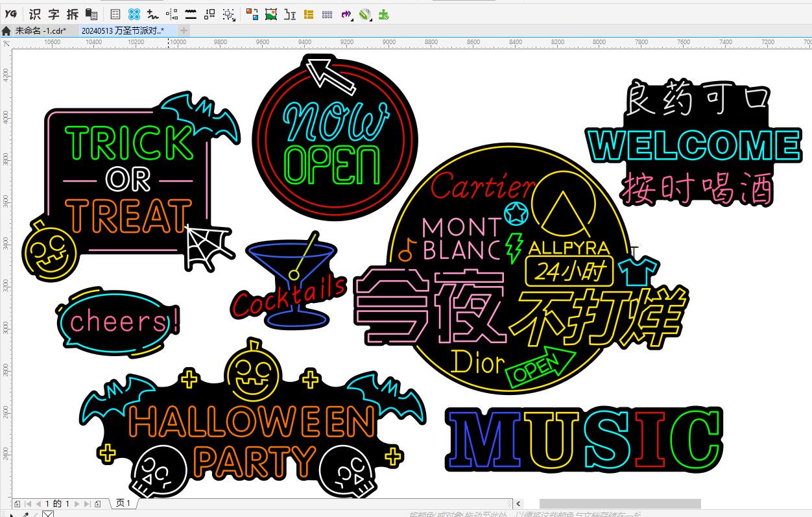
Task: Click the YG plugin logo icon
Action: [11, 14]
